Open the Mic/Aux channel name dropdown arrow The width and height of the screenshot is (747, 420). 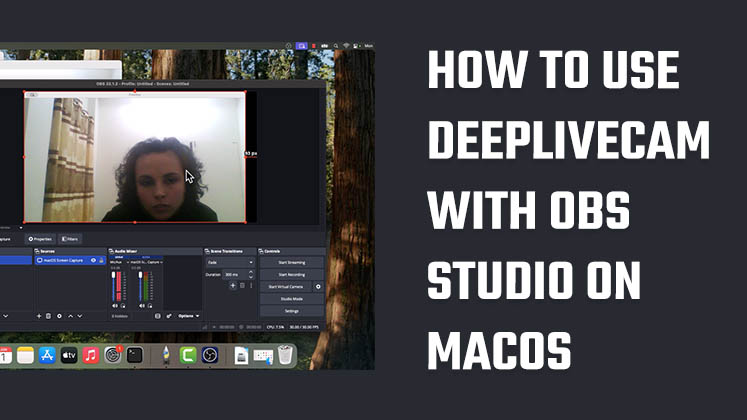coord(128,262)
